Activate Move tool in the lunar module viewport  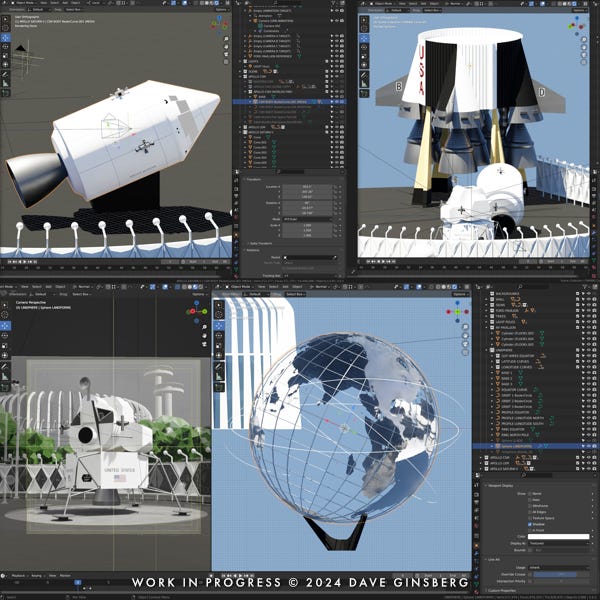(x=5, y=326)
